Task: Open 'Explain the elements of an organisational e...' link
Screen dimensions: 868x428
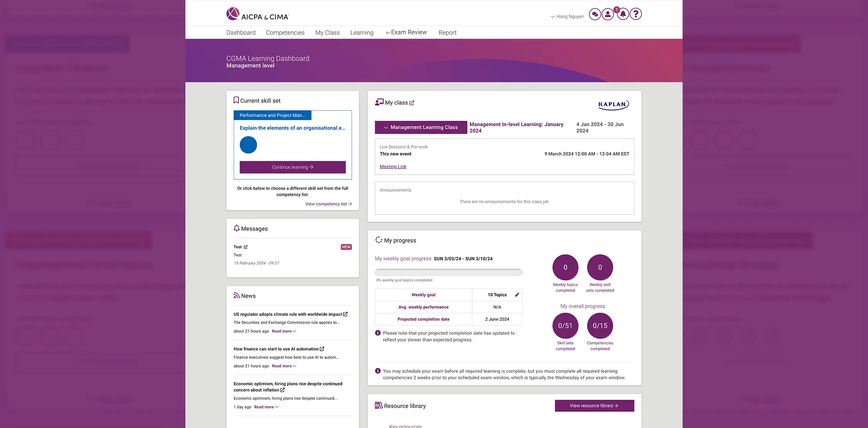Action: pyautogui.click(x=292, y=128)
